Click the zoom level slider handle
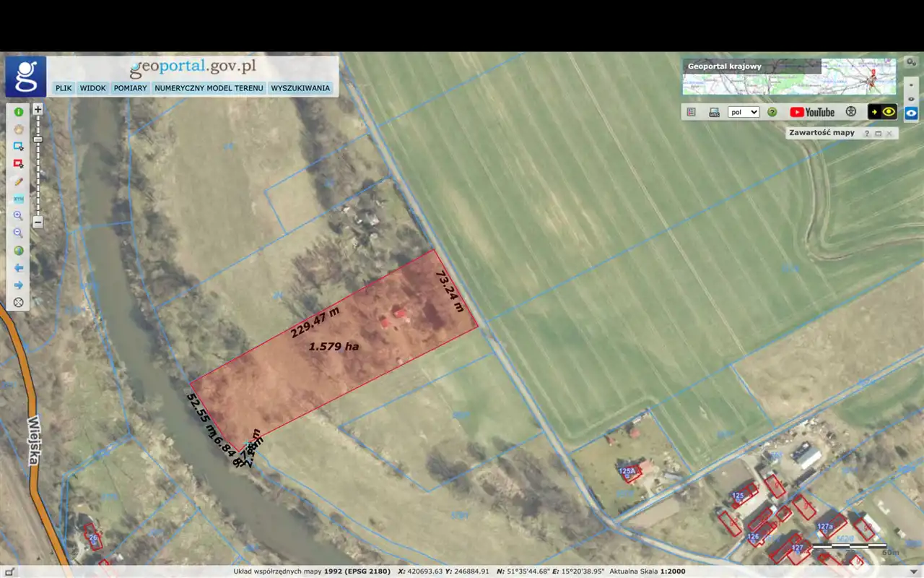924x578 pixels. (x=38, y=139)
